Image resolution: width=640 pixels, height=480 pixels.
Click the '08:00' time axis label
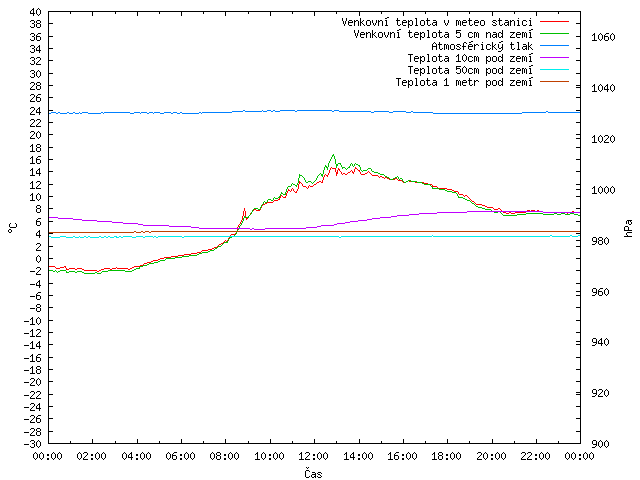click(225, 456)
